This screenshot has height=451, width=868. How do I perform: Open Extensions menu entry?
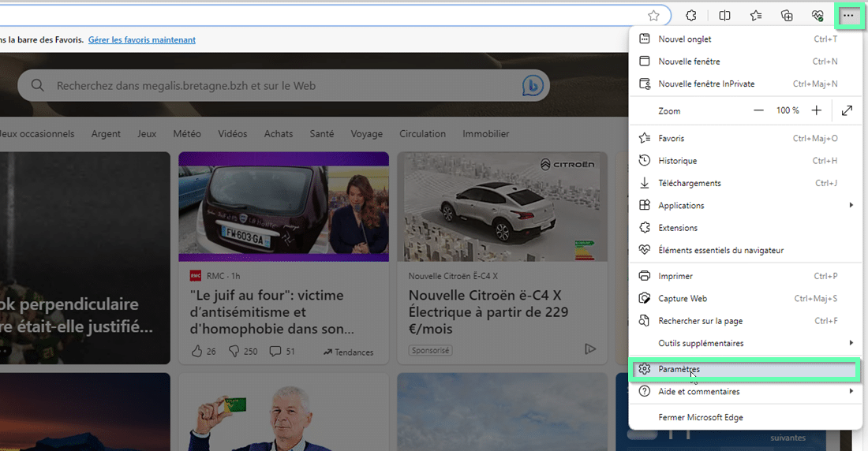tap(745, 227)
